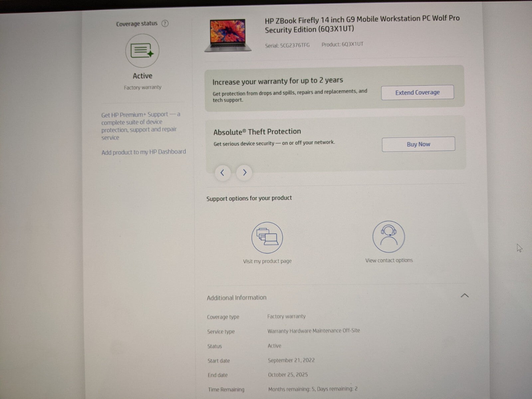Click the product page devices icon
532x399 pixels.
click(x=267, y=238)
